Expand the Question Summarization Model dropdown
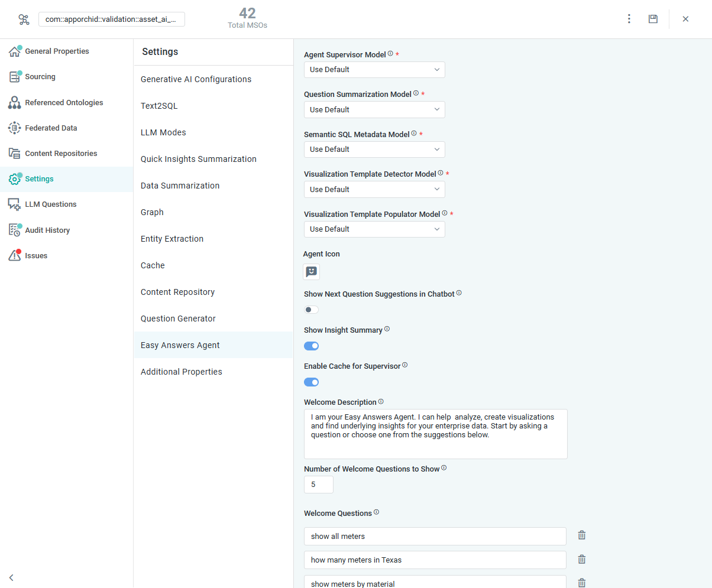Image resolution: width=712 pixels, height=588 pixels. pyautogui.click(x=374, y=109)
